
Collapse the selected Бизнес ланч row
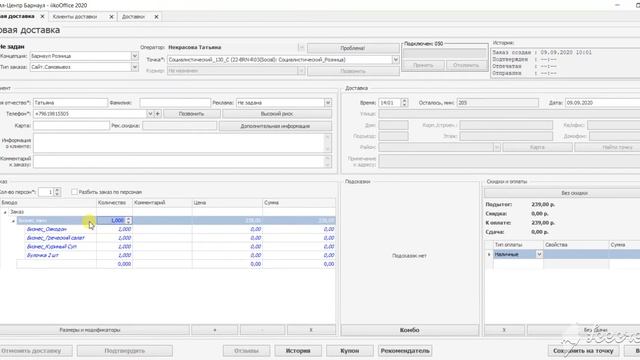point(13,221)
